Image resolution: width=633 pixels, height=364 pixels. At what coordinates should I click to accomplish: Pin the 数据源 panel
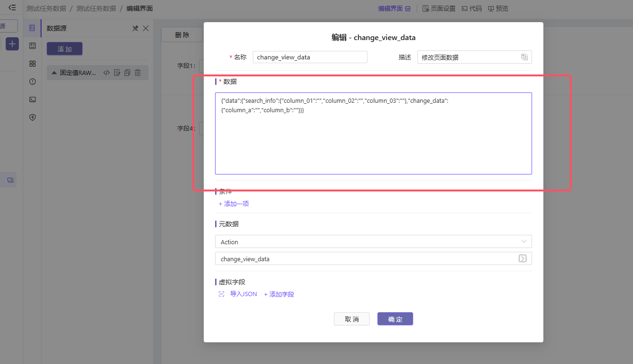(x=135, y=28)
